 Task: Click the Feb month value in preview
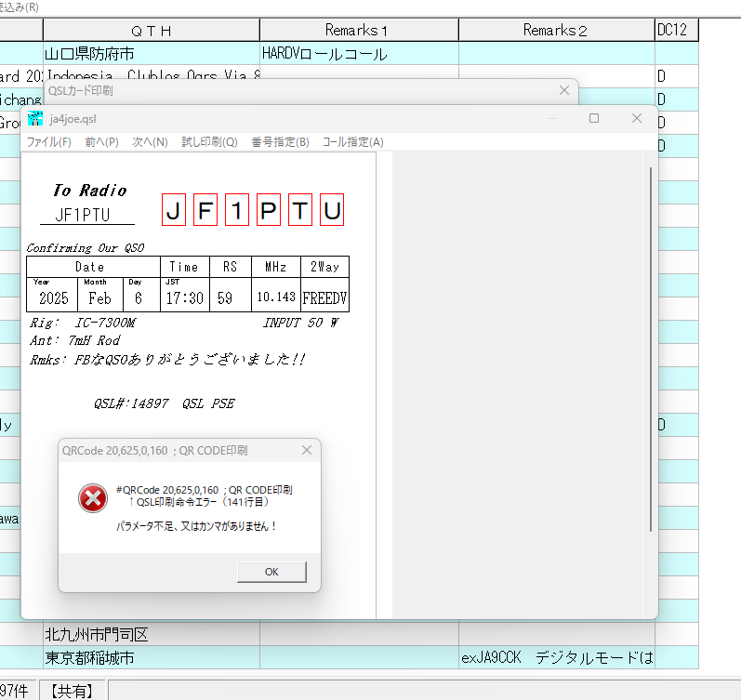(x=99, y=298)
